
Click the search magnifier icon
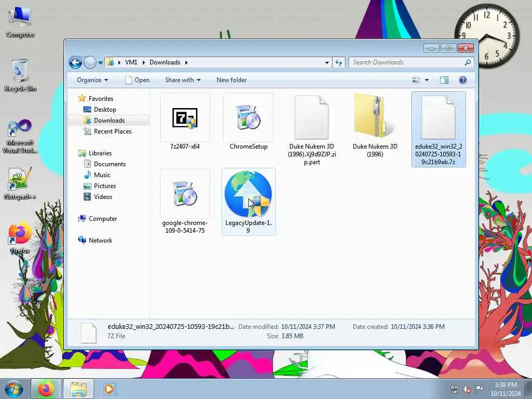(x=468, y=62)
